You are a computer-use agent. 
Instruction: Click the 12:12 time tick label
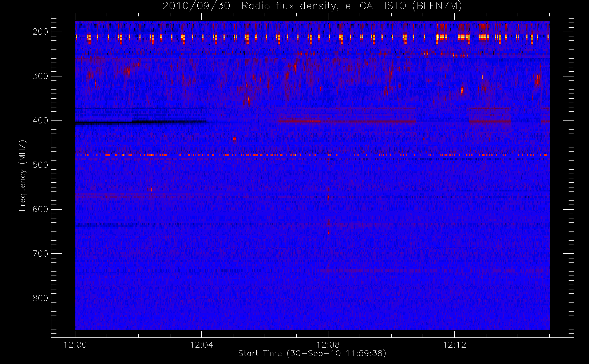pos(454,345)
